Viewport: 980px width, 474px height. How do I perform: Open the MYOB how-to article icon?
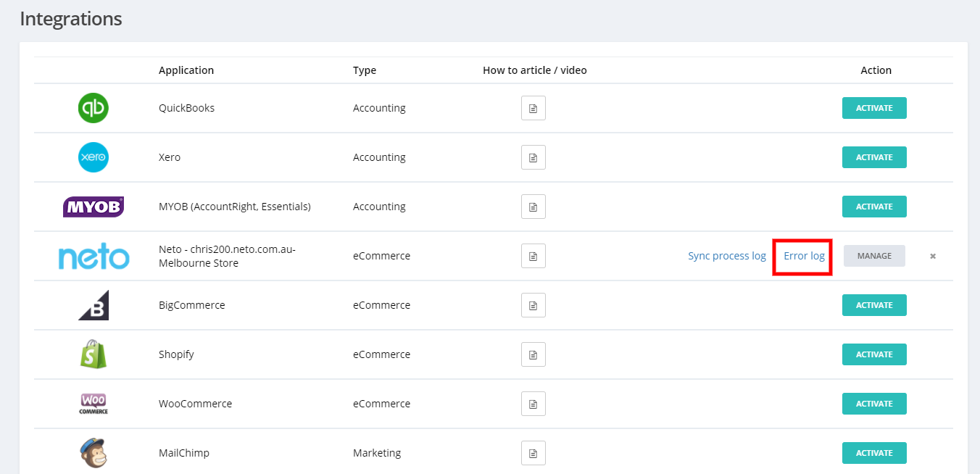coord(533,207)
